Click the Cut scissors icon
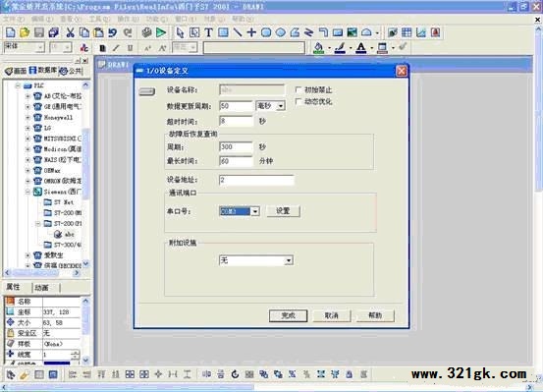Image resolution: width=543 pixels, height=392 pixels. pyautogui.click(x=71, y=32)
